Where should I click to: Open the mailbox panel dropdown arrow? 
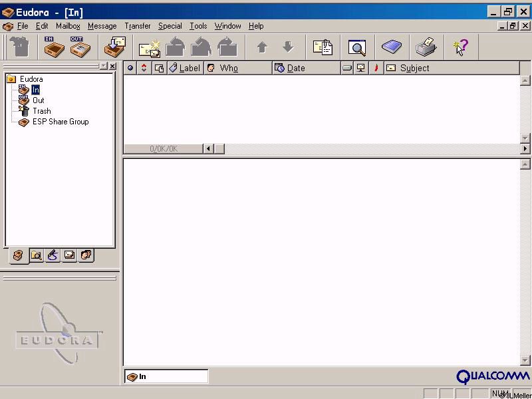point(104,66)
